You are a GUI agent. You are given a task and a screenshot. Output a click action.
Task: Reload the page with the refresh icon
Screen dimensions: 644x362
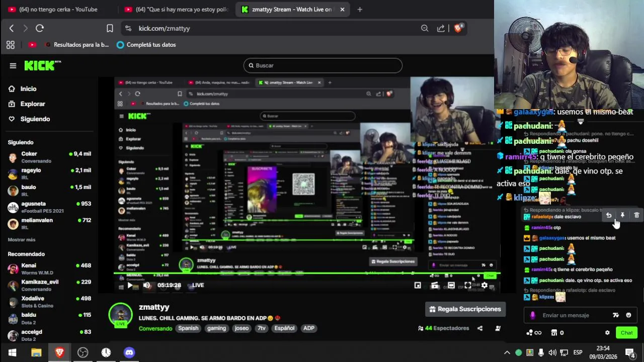[40, 28]
